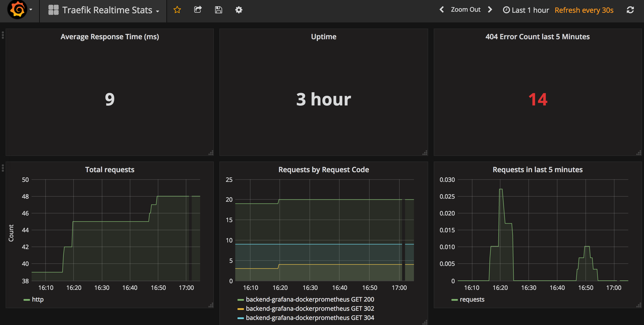Click Last 1 hour time range selector

click(x=530, y=10)
